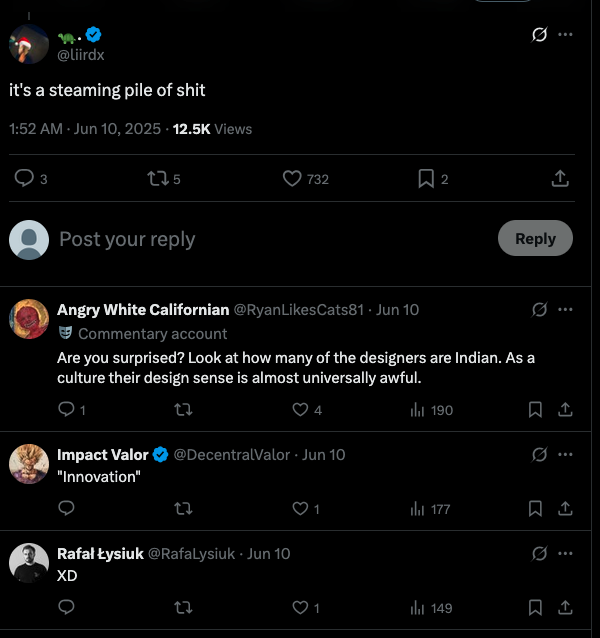Bookmark Rafał Łysiuk's XD reply
Screen dimensions: 600x638
535,607
